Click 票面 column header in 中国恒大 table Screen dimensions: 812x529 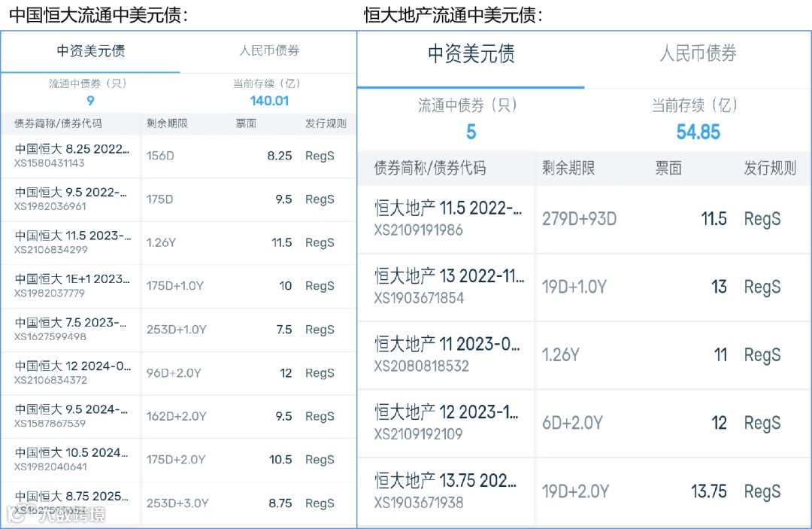tap(246, 123)
